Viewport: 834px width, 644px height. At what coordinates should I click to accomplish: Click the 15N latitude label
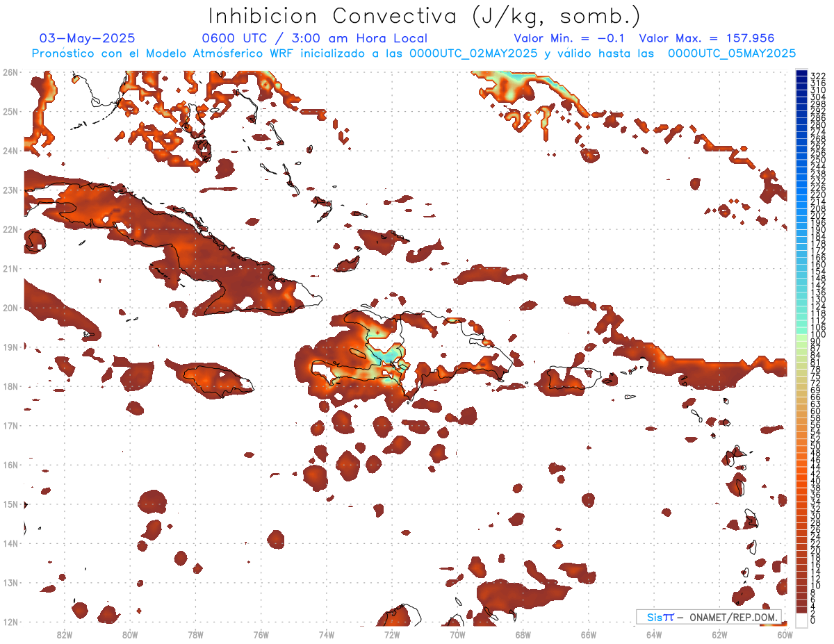tap(10, 504)
